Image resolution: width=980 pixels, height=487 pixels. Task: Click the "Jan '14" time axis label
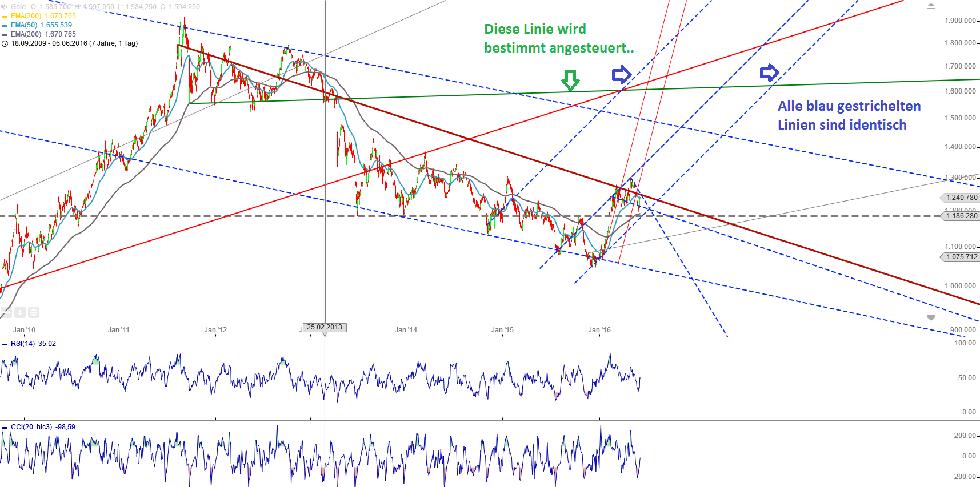pyautogui.click(x=406, y=330)
